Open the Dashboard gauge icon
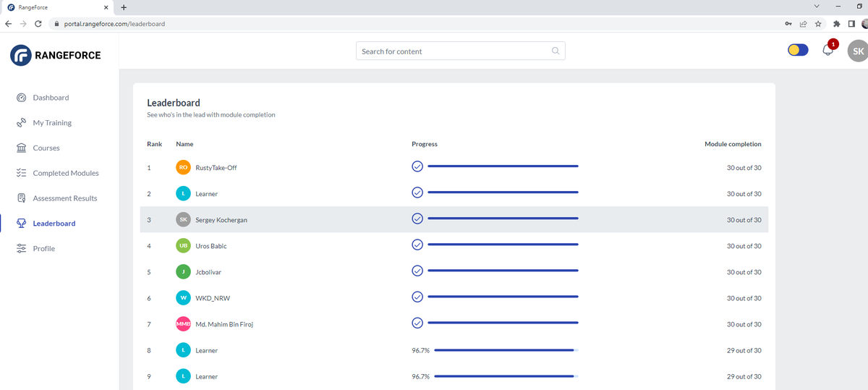The width and height of the screenshot is (868, 390). (21, 98)
